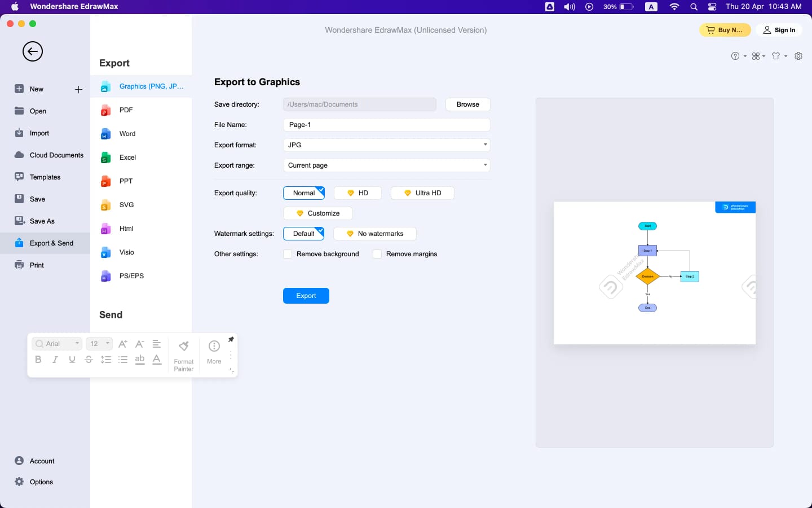Open the Arial font dropdown

(58, 344)
